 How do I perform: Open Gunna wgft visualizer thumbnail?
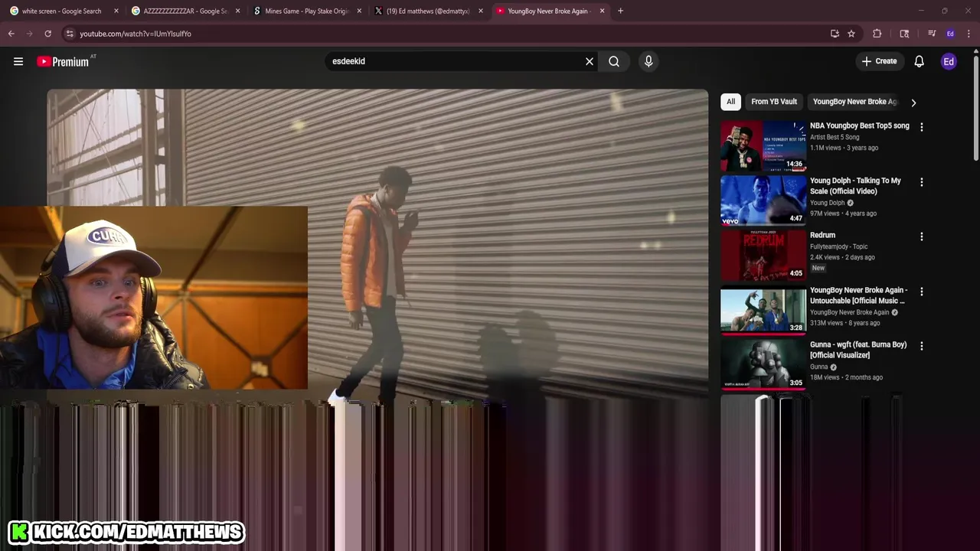[763, 364]
